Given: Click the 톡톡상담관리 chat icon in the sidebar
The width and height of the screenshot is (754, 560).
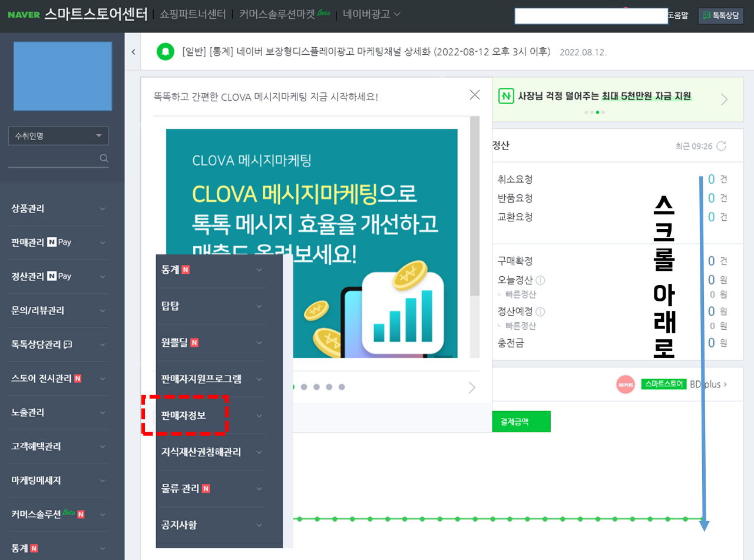Looking at the screenshot, I should coord(68,344).
